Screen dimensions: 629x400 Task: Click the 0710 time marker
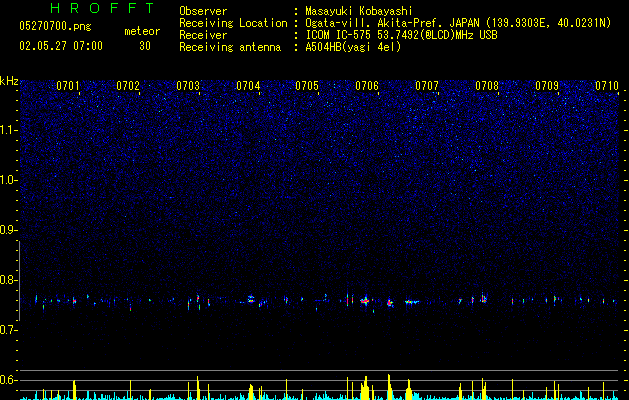(607, 86)
